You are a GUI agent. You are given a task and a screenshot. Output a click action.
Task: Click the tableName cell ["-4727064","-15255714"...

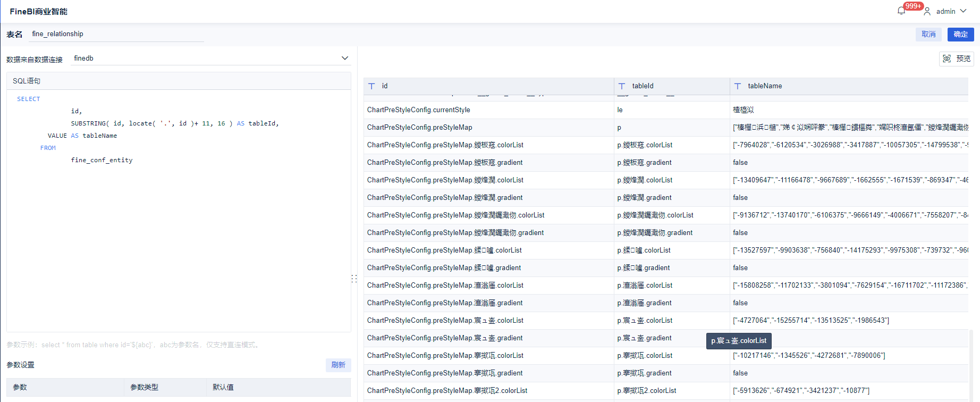[849, 321]
